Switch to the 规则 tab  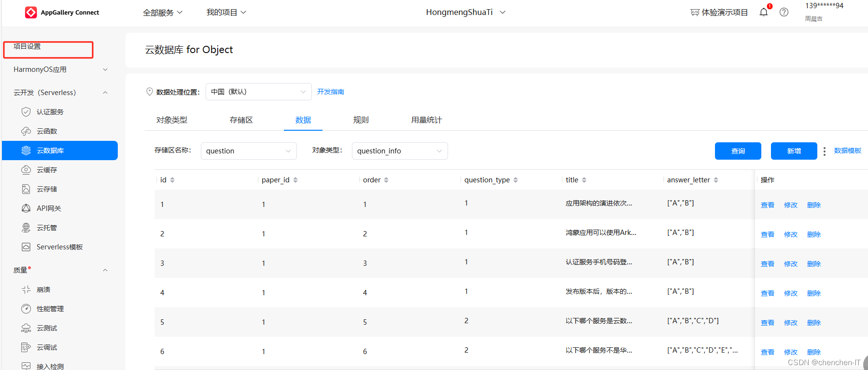[361, 120]
